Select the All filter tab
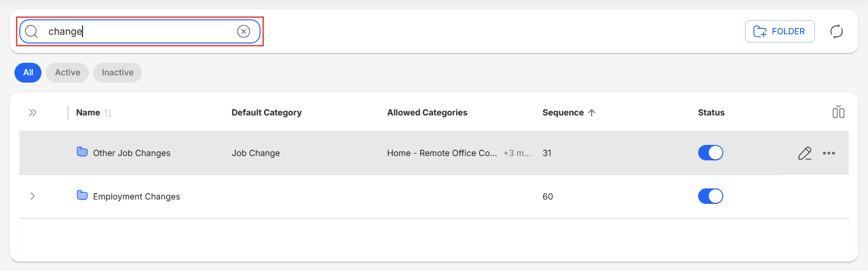Screen dimensions: 868x271 28,72
